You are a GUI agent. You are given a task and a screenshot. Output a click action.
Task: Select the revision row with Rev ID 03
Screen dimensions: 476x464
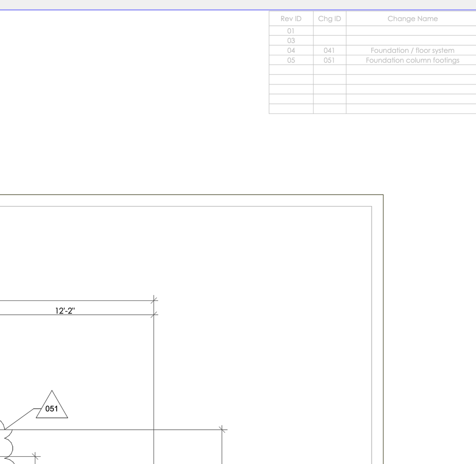[x=291, y=41]
